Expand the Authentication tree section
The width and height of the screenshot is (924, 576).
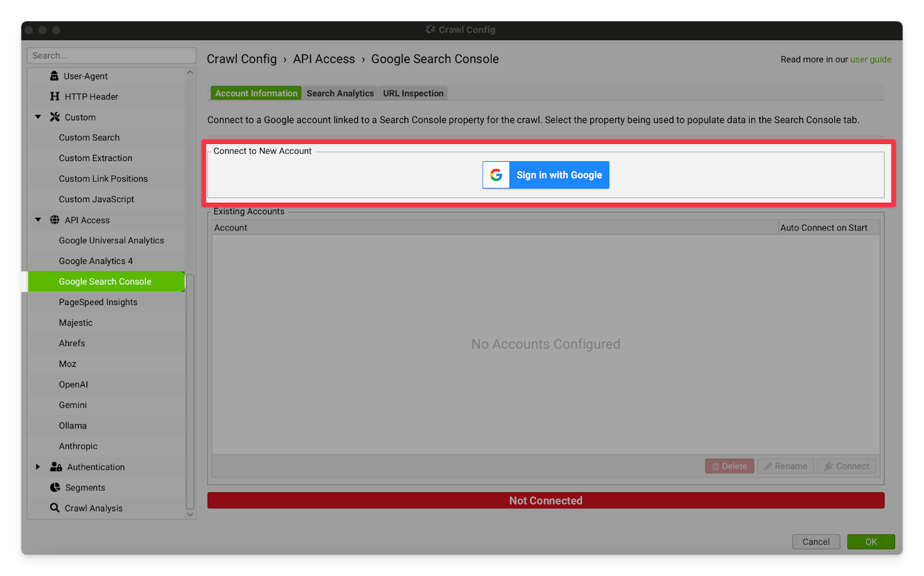tap(38, 467)
